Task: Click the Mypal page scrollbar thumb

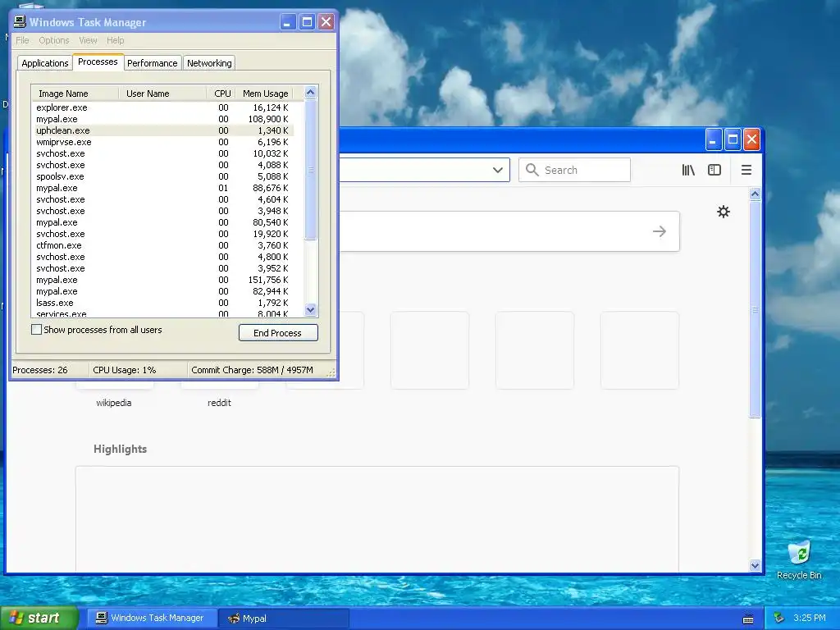Action: coord(755,309)
